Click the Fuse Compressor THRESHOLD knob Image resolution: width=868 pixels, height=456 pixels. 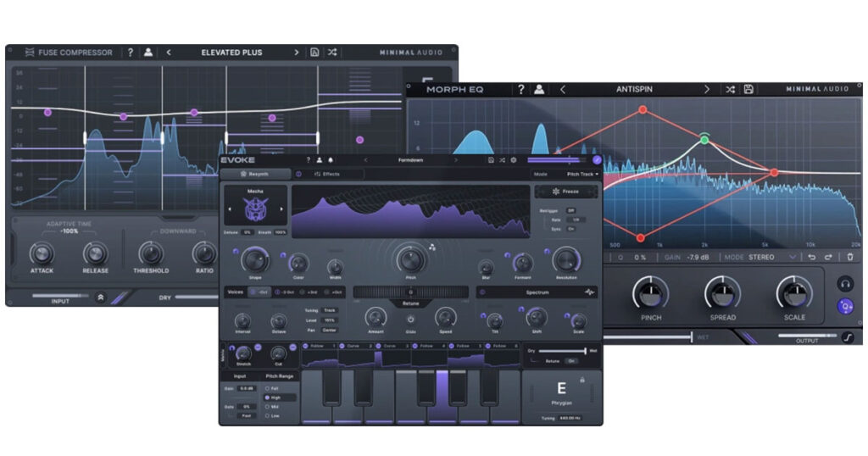point(151,253)
